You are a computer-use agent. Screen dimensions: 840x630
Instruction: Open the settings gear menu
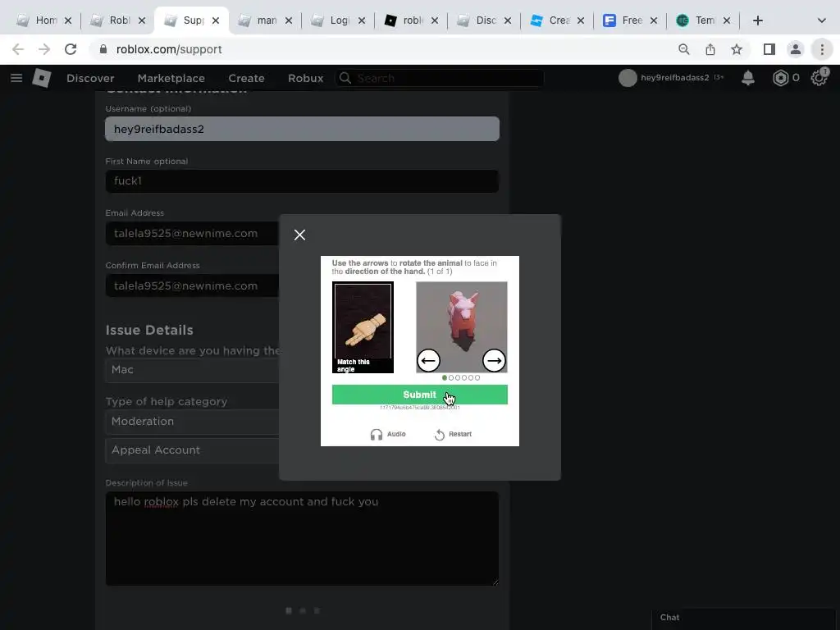tap(819, 78)
